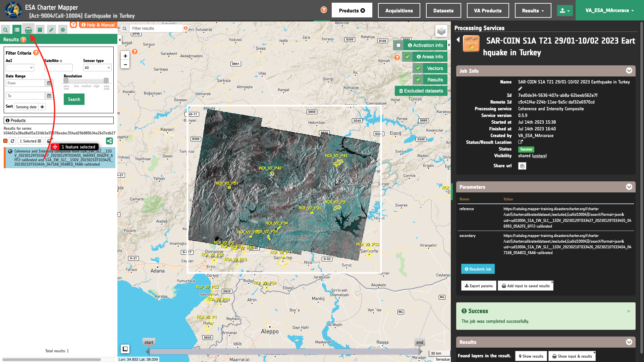Switch to the Datasets tab
Image resolution: width=644 pixels, height=362 pixels.
click(x=443, y=10)
